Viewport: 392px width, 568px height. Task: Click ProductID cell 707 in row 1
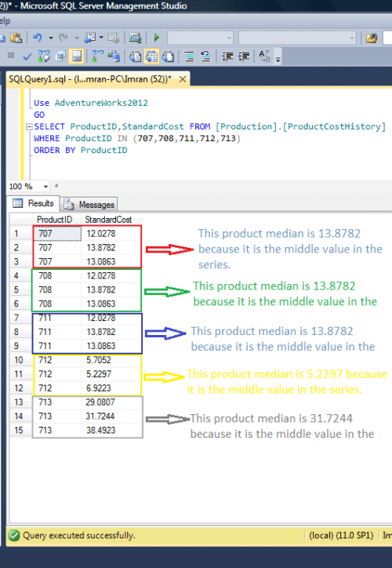(57, 234)
